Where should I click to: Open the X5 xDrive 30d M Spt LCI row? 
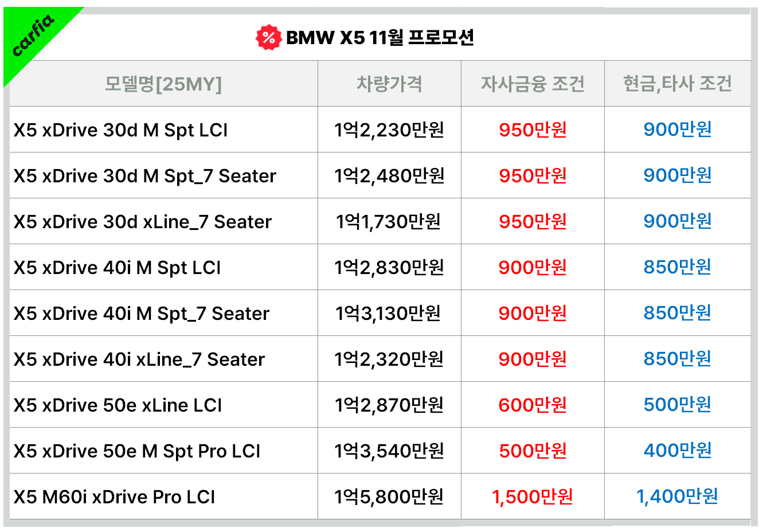121,130
